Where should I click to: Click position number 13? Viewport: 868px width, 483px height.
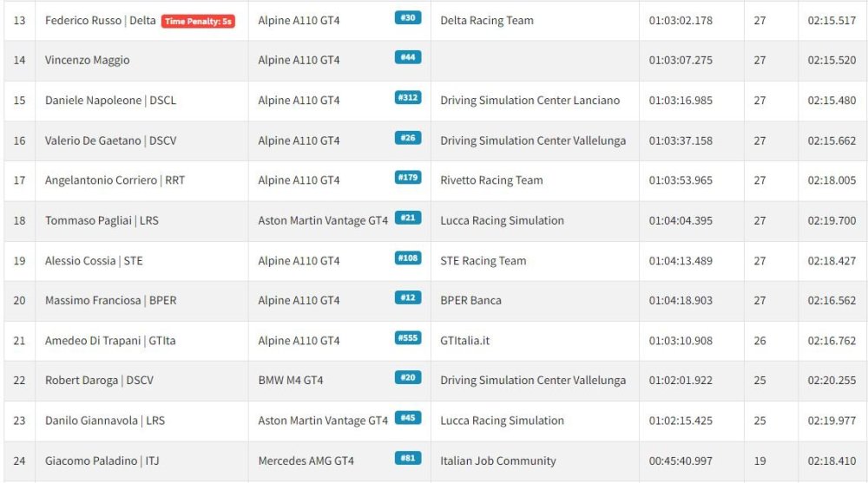(19, 21)
